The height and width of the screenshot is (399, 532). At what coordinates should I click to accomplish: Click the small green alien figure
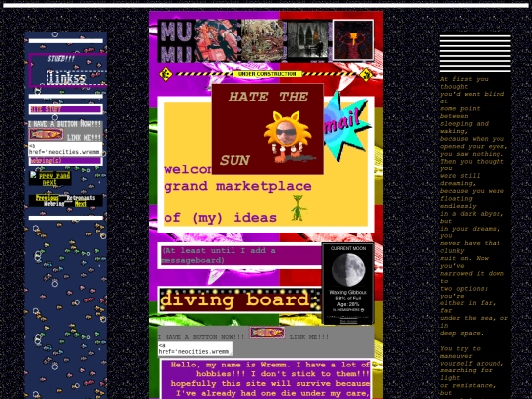click(298, 208)
